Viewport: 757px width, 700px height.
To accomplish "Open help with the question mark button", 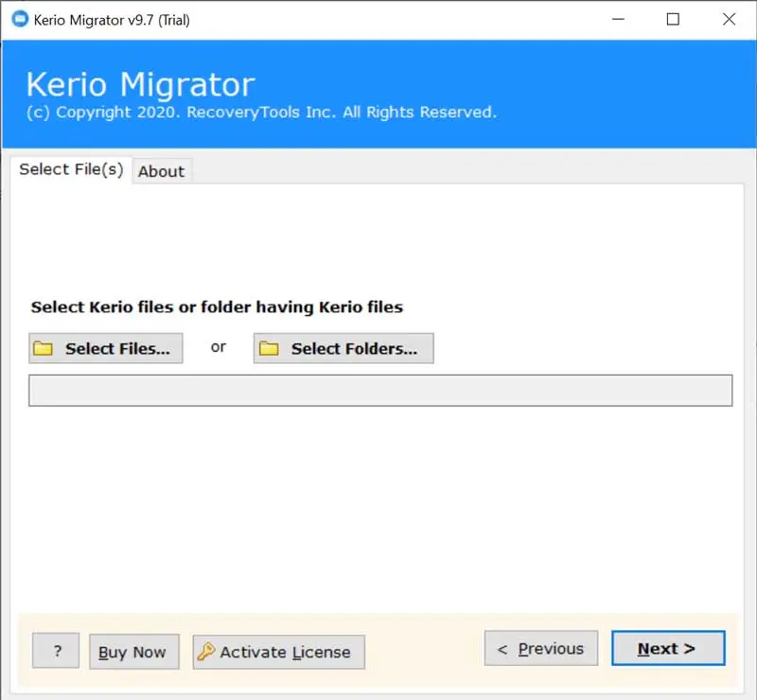I will pyautogui.click(x=56, y=651).
